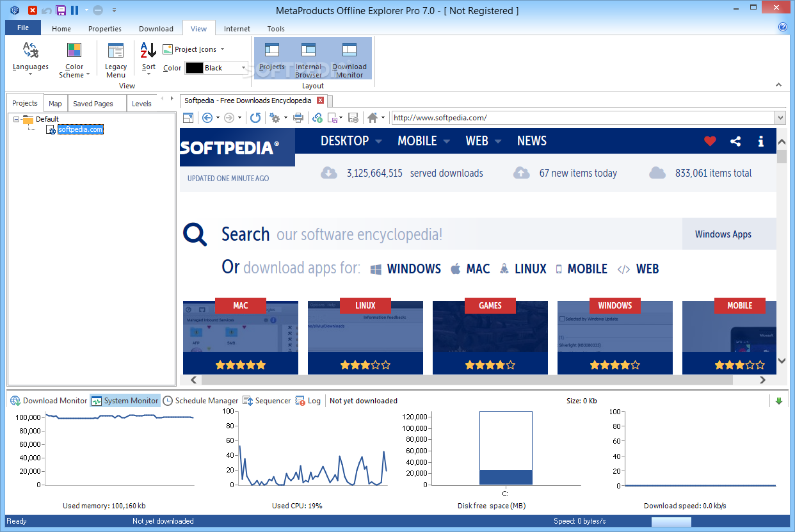Collapse the ribbon using the chevron

[779, 85]
